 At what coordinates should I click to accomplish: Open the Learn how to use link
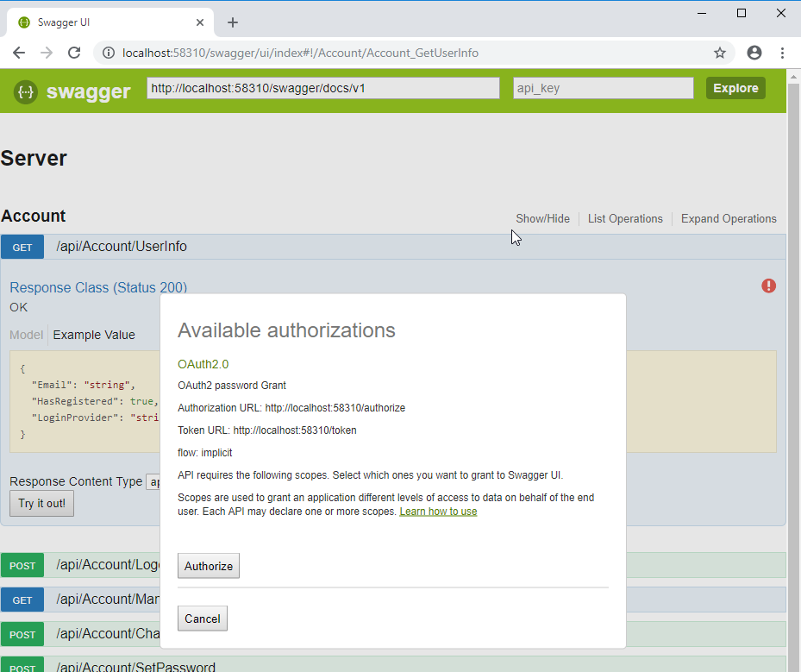[x=438, y=512]
